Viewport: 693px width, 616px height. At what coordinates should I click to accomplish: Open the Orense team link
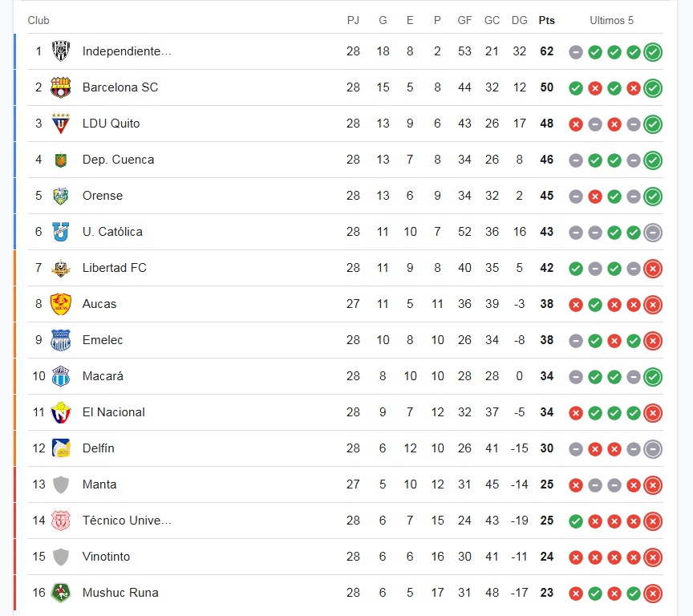tap(103, 196)
